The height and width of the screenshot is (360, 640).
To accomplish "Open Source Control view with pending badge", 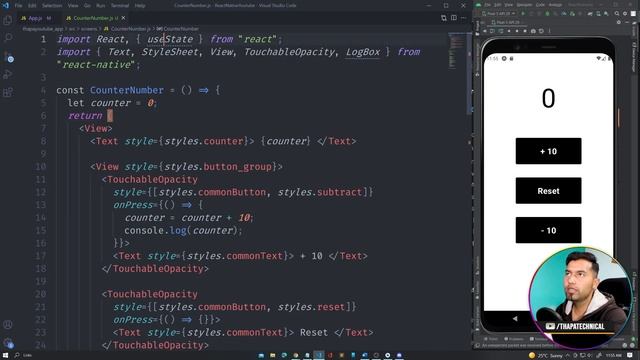I will coord(8,57).
